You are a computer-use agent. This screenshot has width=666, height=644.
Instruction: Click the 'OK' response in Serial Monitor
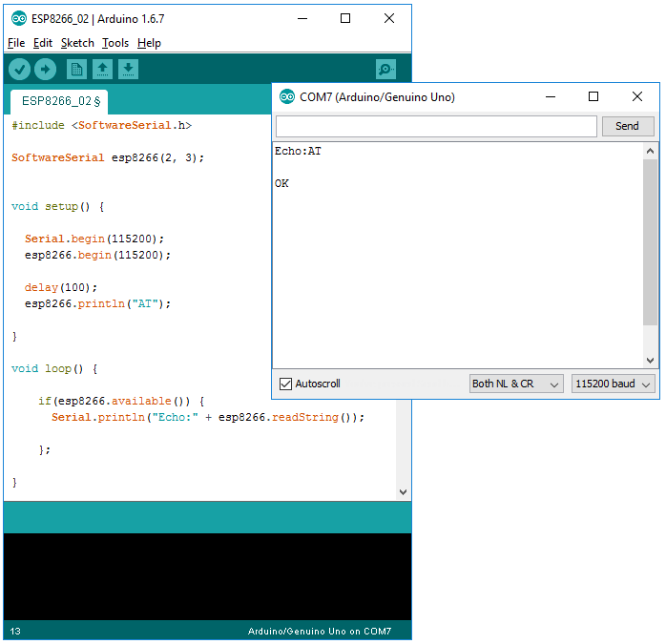[x=281, y=183]
